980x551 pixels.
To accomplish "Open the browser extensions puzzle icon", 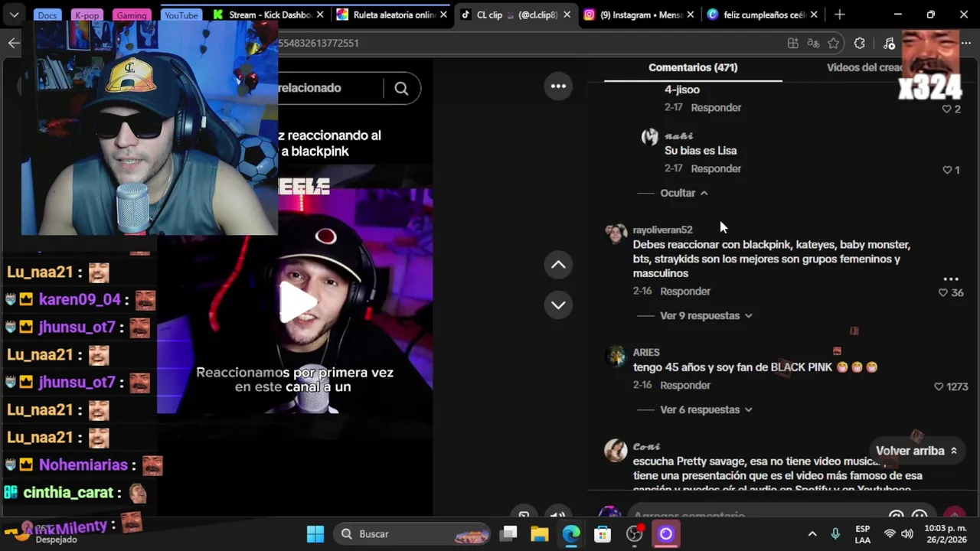I will [860, 44].
